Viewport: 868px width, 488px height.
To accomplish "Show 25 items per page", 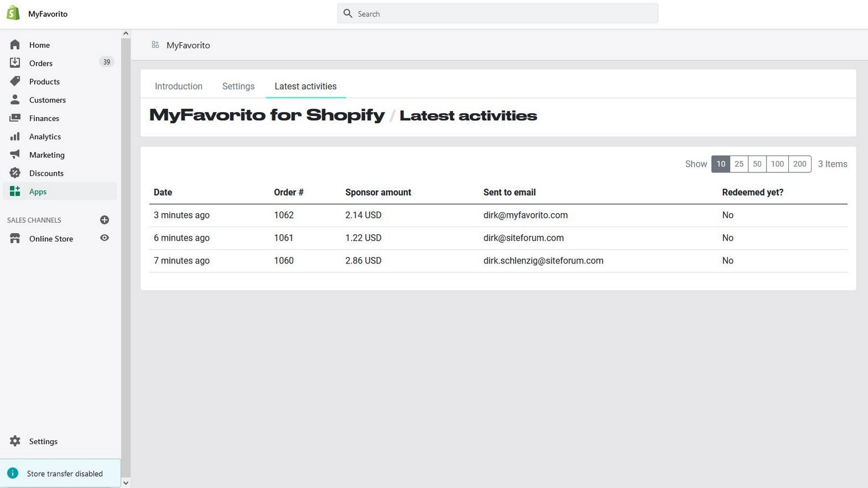I will [x=739, y=164].
